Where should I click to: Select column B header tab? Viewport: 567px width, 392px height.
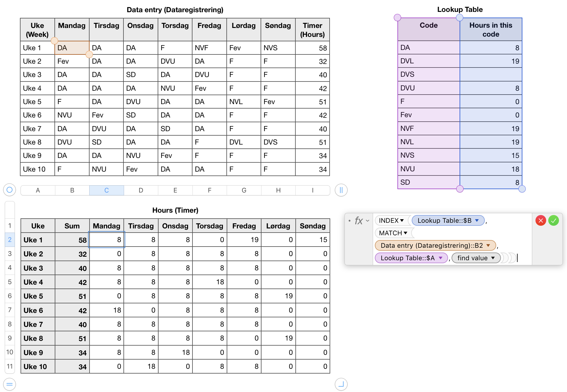coord(72,190)
